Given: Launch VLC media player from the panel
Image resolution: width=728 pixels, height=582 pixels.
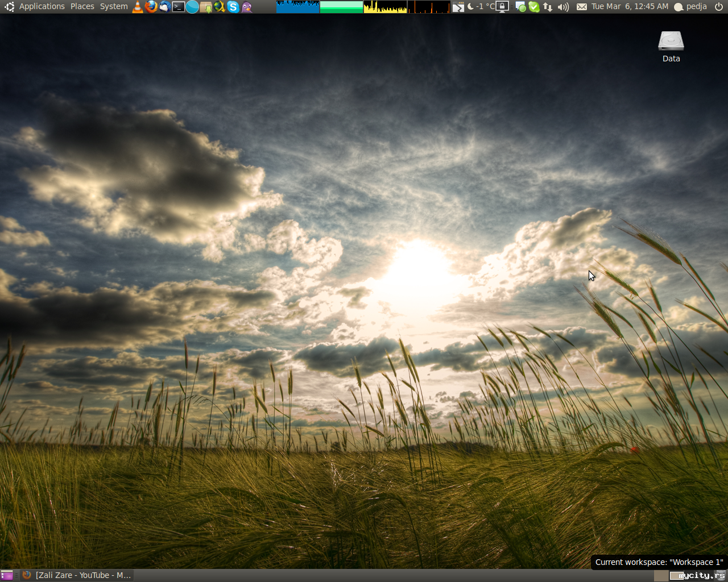Looking at the screenshot, I should pos(138,7).
